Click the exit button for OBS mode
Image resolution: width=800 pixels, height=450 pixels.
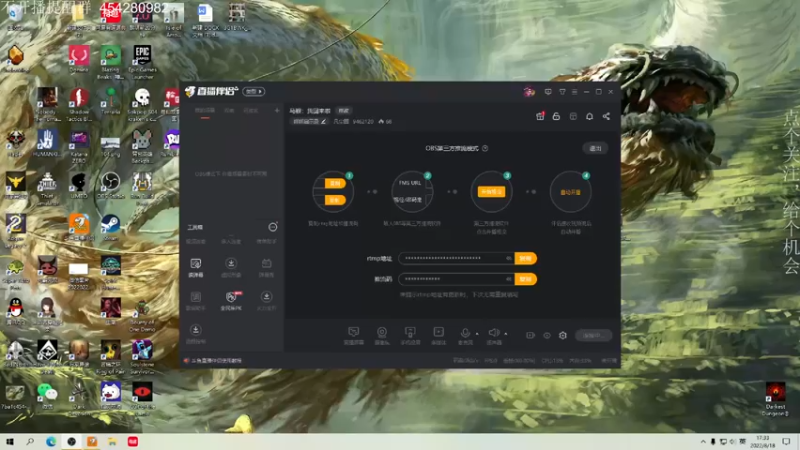(595, 148)
